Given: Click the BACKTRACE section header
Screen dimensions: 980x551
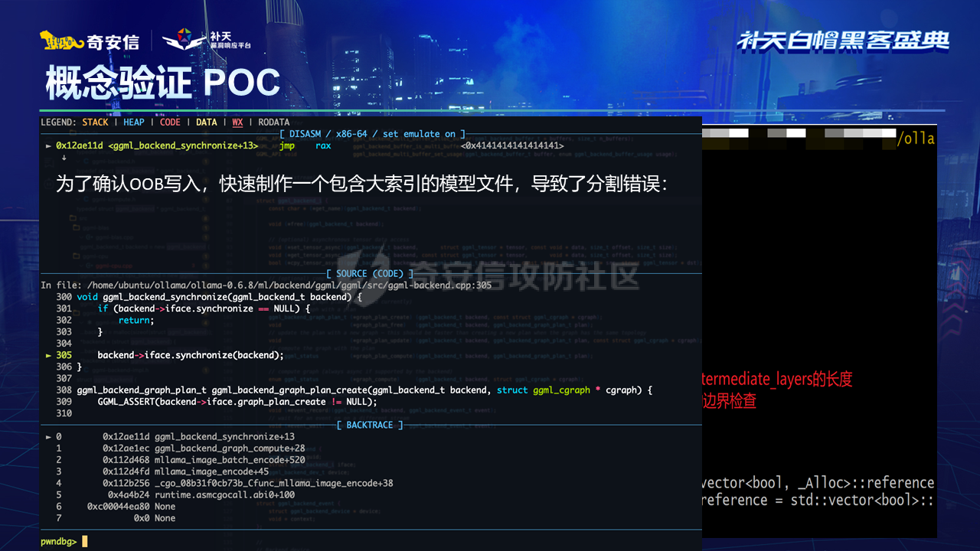Looking at the screenshot, I should [x=371, y=425].
